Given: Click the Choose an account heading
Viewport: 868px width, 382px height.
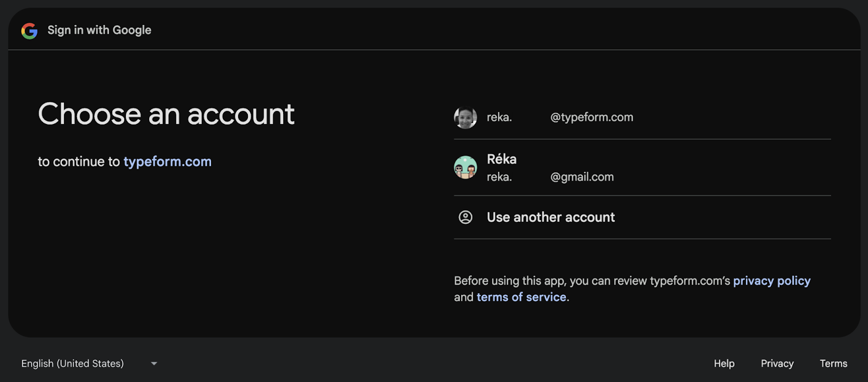Looking at the screenshot, I should [x=166, y=114].
